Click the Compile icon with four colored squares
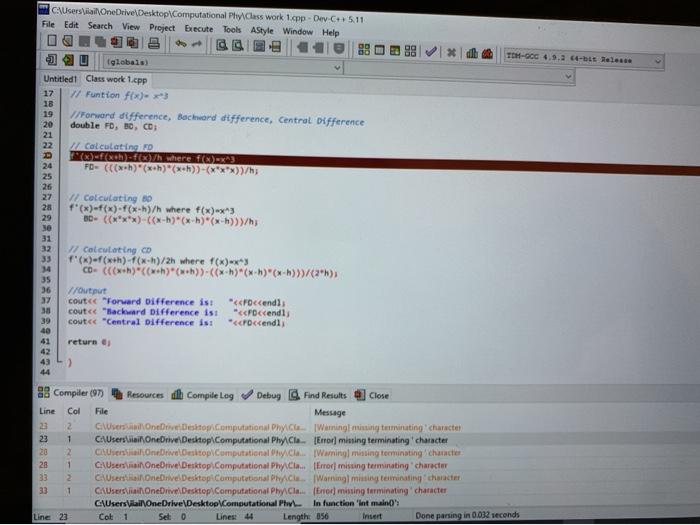The image size is (700, 525). coord(364,50)
